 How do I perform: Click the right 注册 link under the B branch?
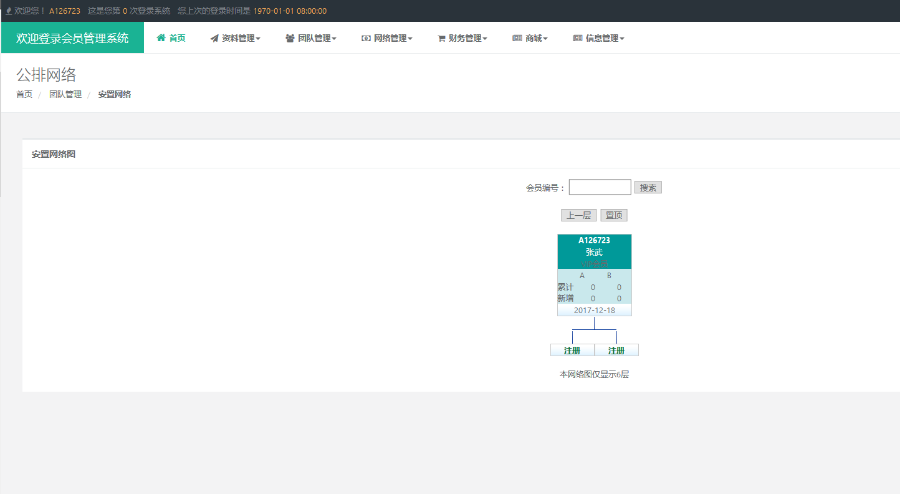click(x=616, y=350)
